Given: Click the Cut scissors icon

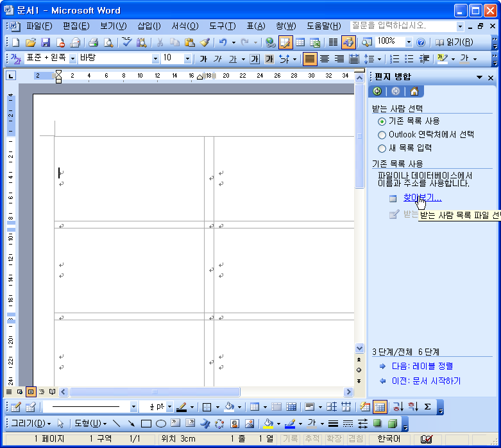Looking at the screenshot, I should [x=160, y=42].
